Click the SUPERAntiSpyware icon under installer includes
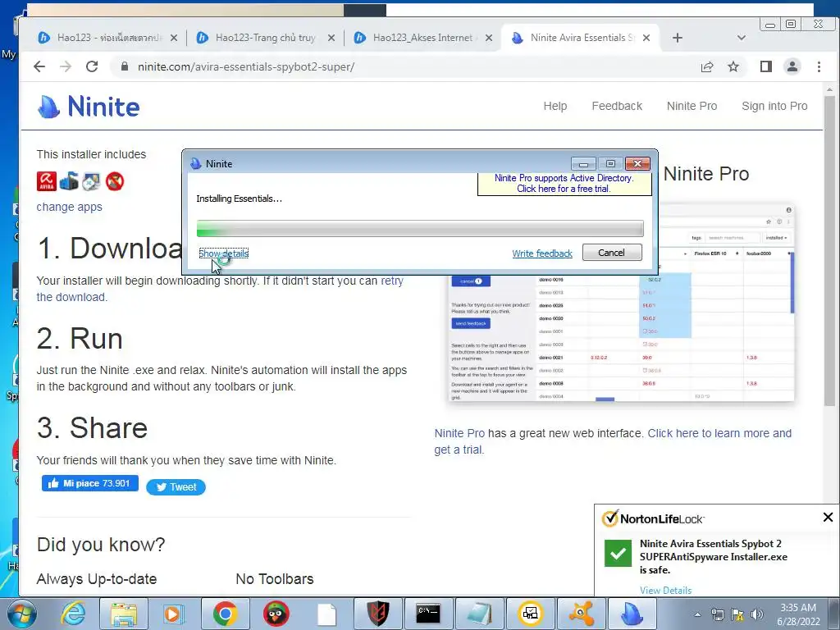 tap(115, 181)
